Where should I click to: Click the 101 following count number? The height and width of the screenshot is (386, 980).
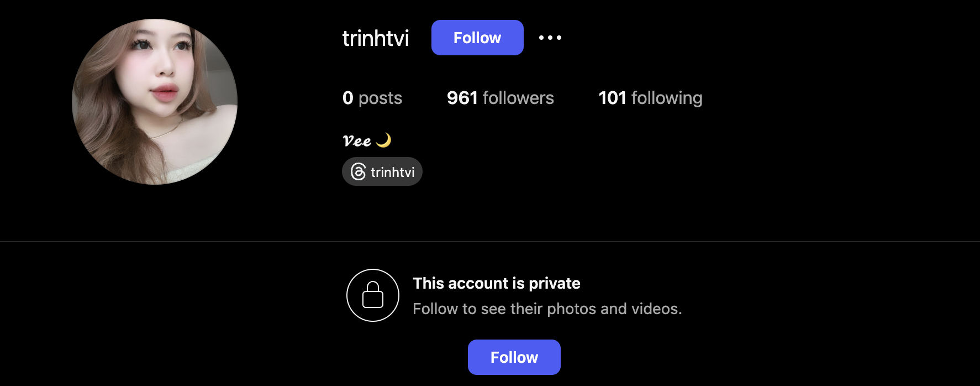pyautogui.click(x=612, y=98)
